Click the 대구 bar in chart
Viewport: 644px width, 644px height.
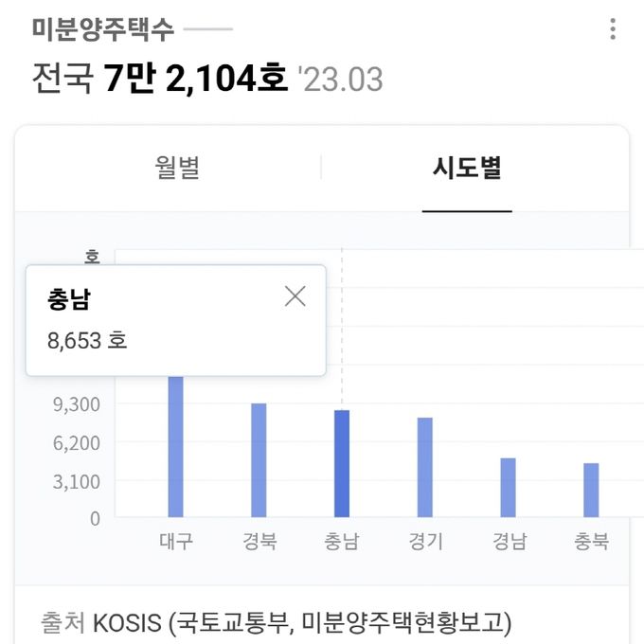tap(176, 446)
